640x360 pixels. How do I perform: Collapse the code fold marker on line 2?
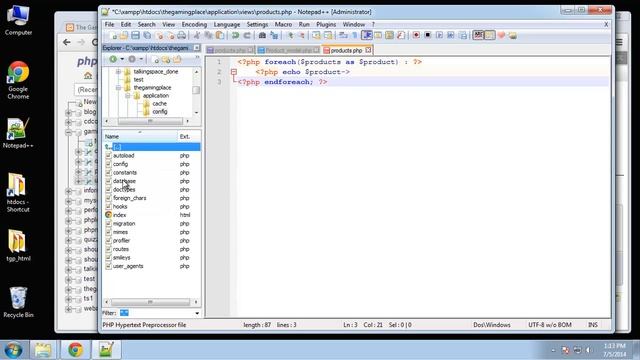pos(233,72)
